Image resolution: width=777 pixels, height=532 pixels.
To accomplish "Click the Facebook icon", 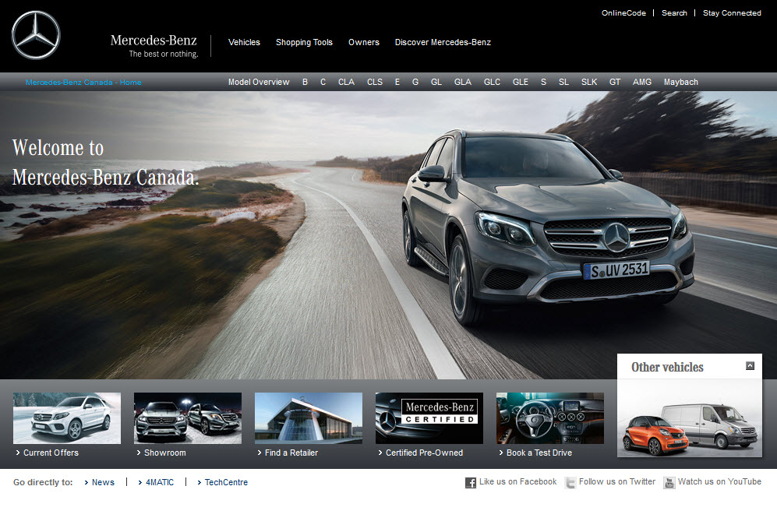I will tap(470, 482).
